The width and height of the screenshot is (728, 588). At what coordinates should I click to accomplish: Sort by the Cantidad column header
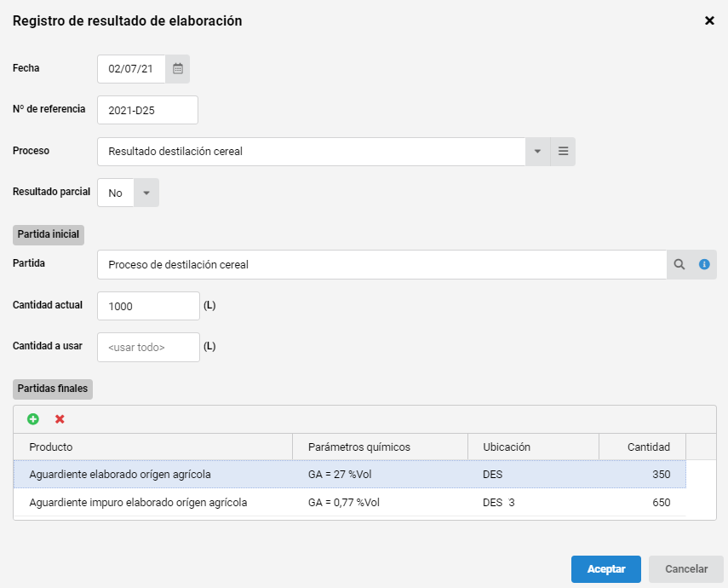643,447
